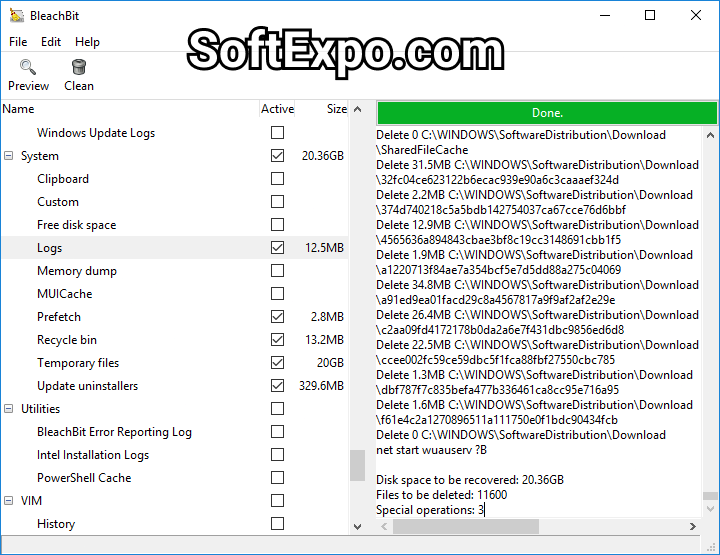
Task: Enable the Memory dump checkbox
Action: (x=277, y=270)
